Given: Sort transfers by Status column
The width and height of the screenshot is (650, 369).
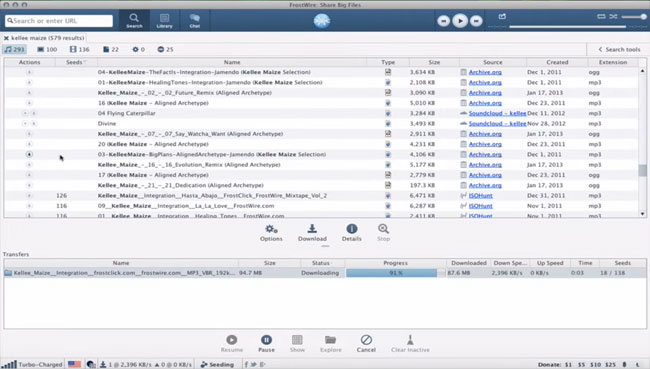Looking at the screenshot, I should [322, 263].
